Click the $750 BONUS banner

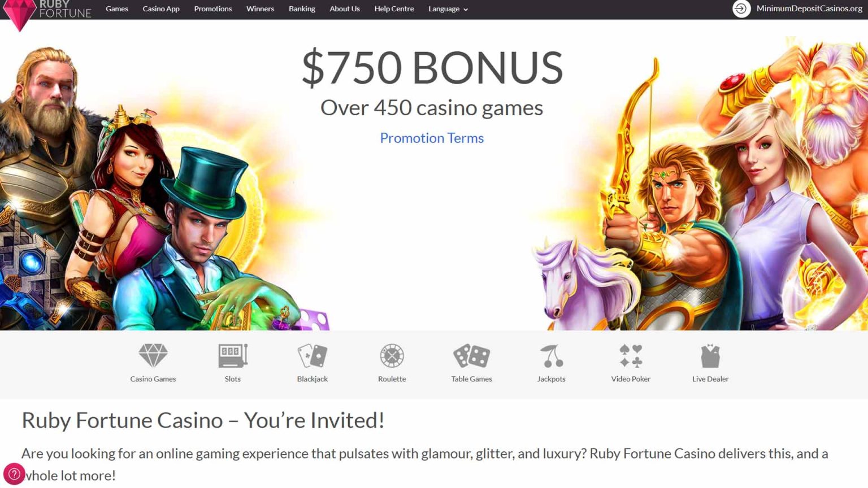(x=433, y=68)
